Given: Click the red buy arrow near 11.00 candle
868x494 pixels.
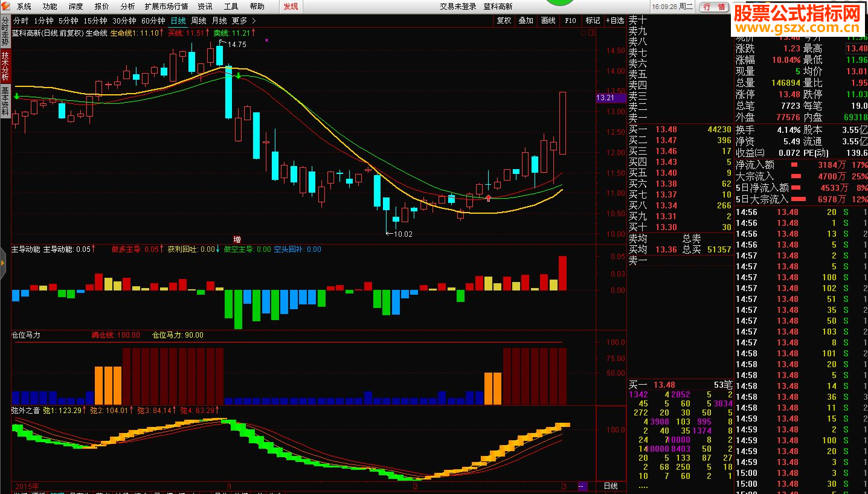Looking at the screenshot, I should click(488, 197).
